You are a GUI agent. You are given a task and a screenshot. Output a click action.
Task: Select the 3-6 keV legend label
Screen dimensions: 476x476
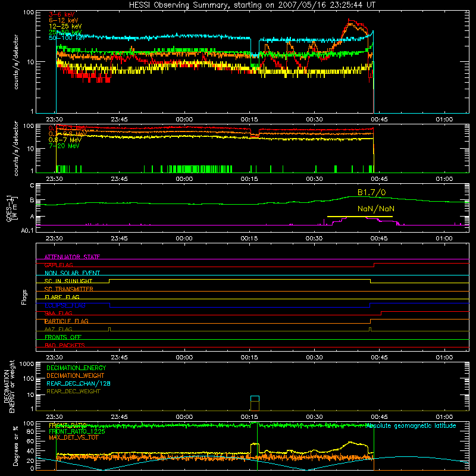click(x=62, y=14)
